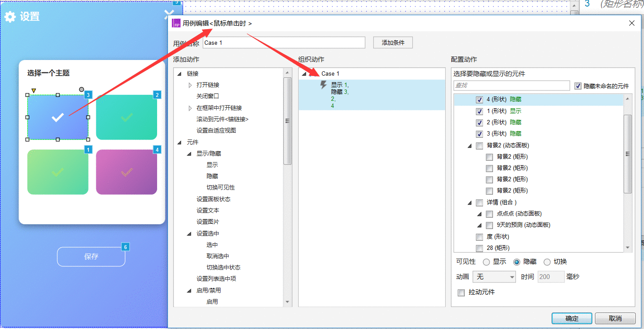This screenshot has height=329, width=644.
Task: Choose the 设置面板状态 action
Action: click(214, 199)
